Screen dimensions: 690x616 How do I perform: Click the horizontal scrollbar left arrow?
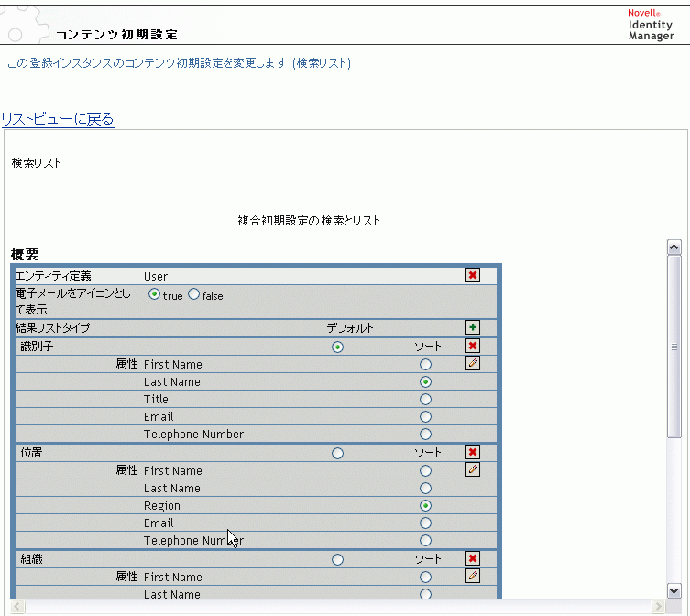[17, 606]
